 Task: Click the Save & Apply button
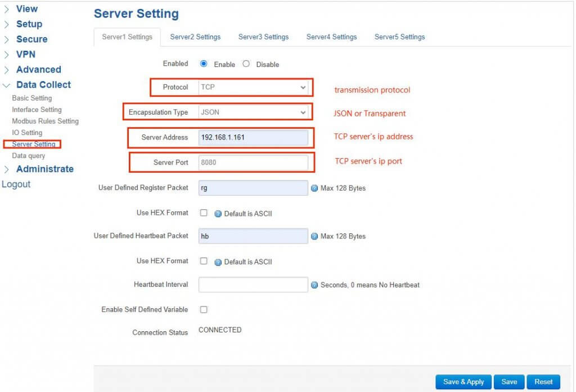click(463, 382)
